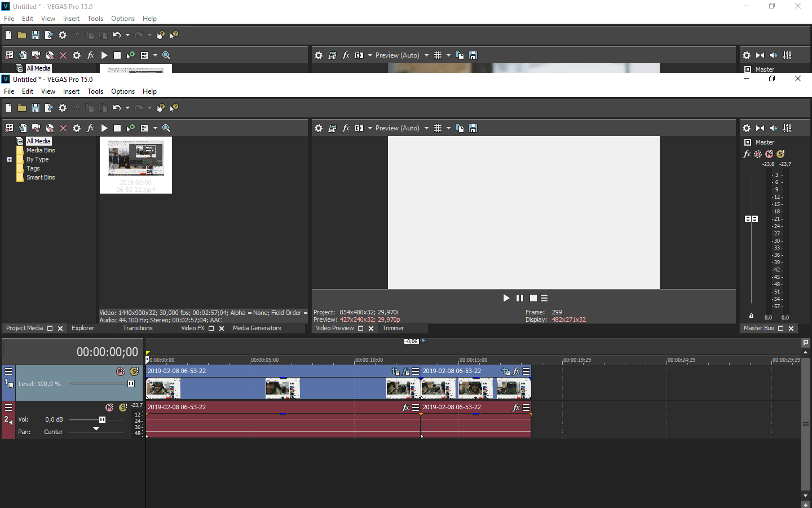Viewport: 812px width, 508px height.
Task: Select the 2019-02-08 06-53-22.mp4 media thumbnail
Action: point(136,166)
